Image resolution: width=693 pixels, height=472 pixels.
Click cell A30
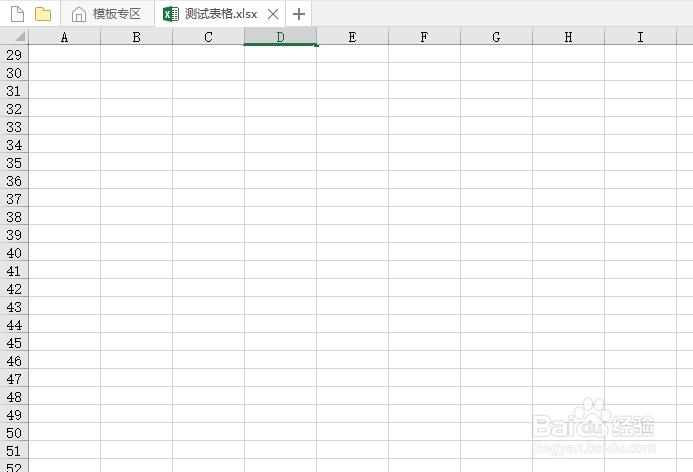[65, 72]
